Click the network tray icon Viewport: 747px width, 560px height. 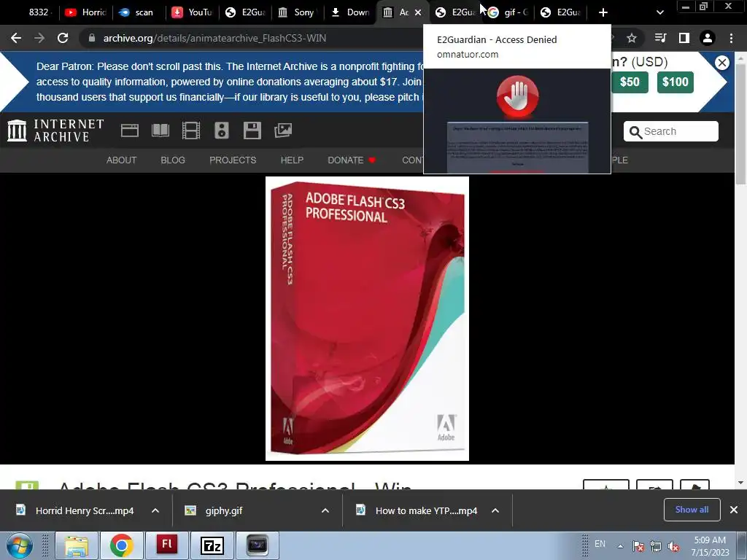(x=656, y=546)
